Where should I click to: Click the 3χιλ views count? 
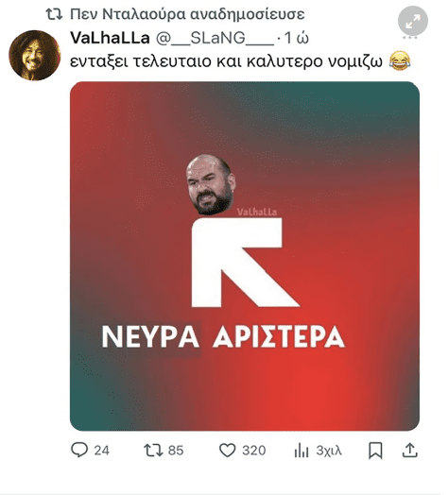click(329, 451)
